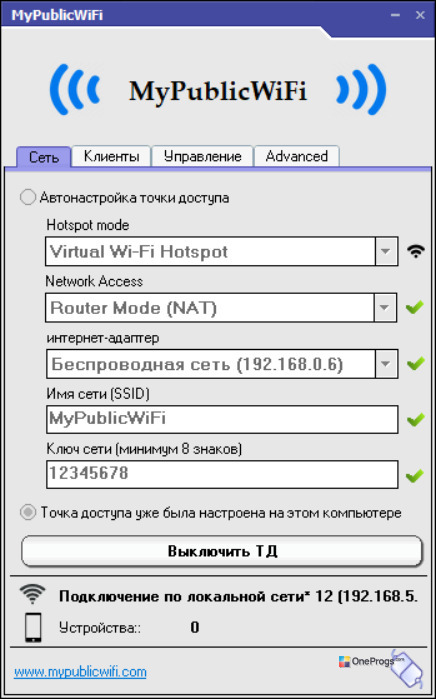
Task: Click the green checkmark beside the internet adapter
Action: pos(414,364)
